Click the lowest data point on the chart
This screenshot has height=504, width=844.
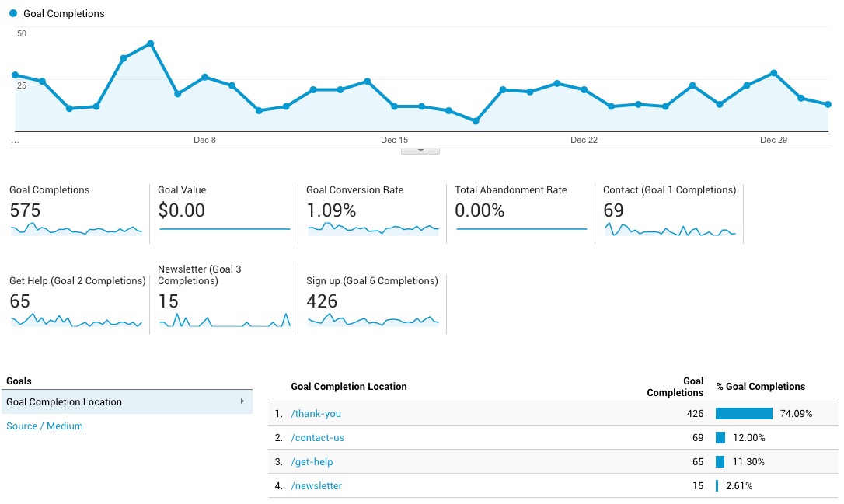476,122
